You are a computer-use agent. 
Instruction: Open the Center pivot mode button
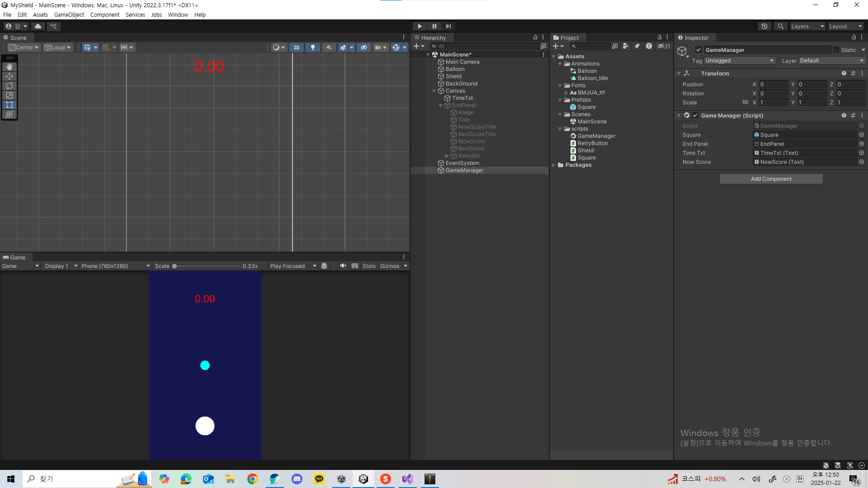pyautogui.click(x=24, y=47)
